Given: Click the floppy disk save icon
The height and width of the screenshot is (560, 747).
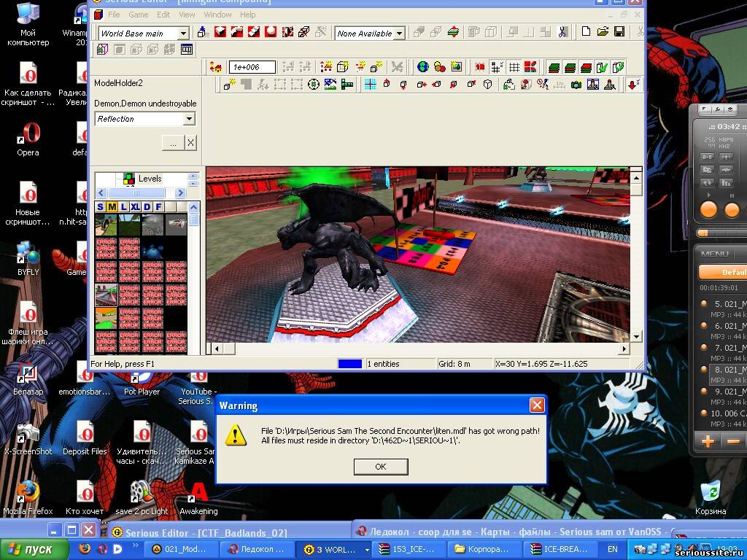Looking at the screenshot, I should [x=619, y=32].
